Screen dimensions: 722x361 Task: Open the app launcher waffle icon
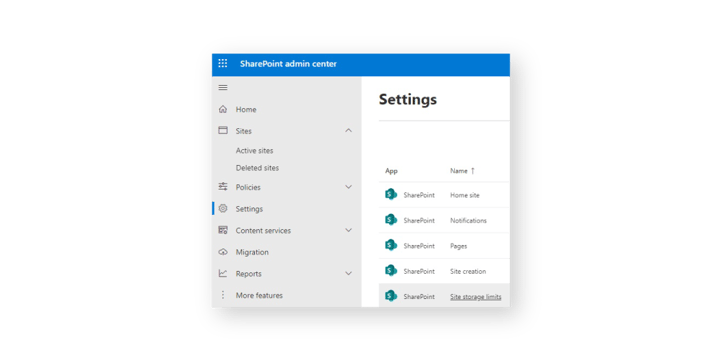click(223, 64)
